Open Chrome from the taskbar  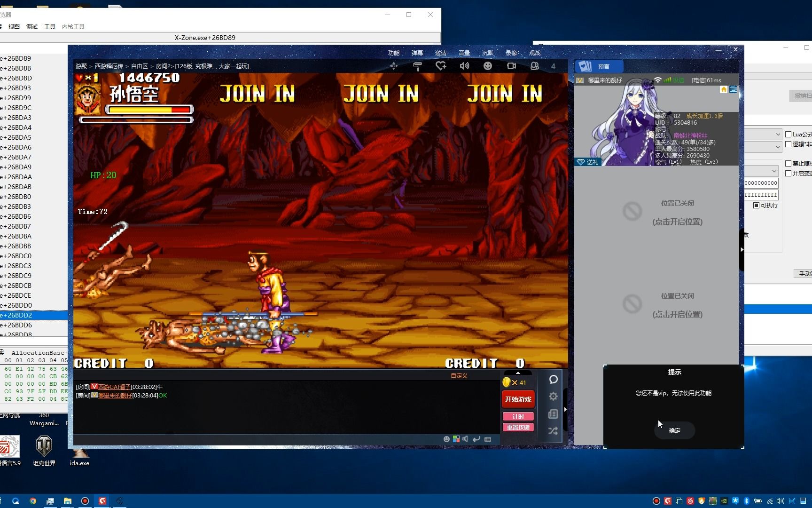(33, 501)
